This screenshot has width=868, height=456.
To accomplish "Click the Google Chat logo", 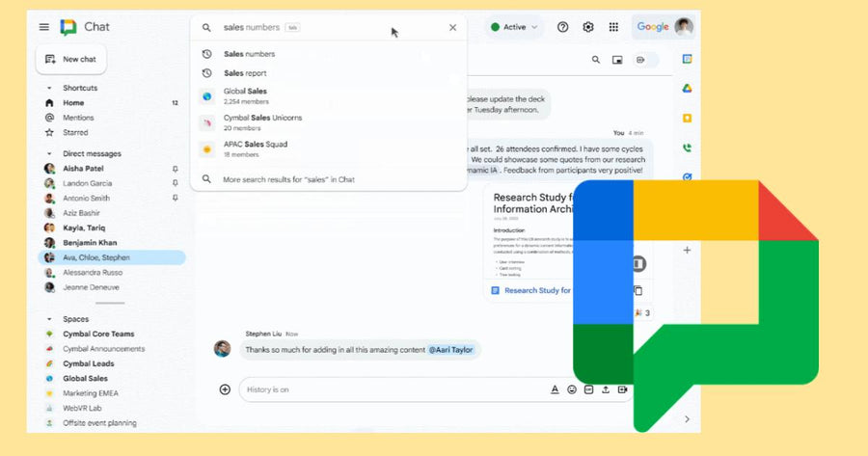I will click(68, 27).
